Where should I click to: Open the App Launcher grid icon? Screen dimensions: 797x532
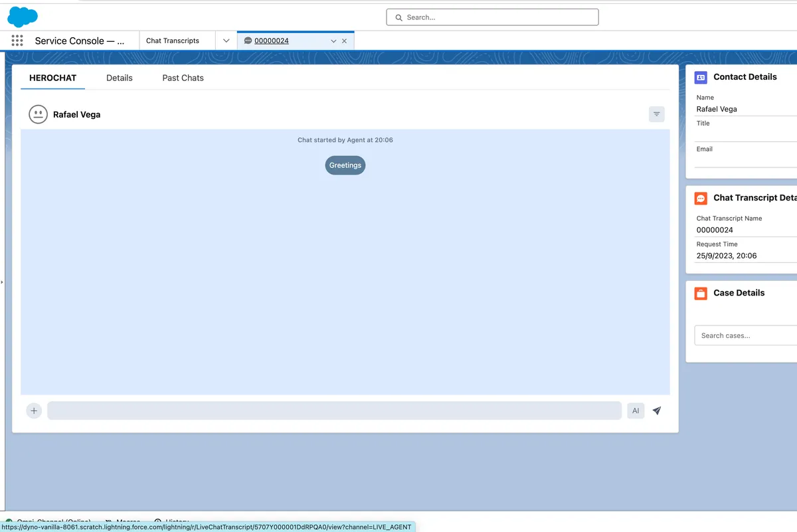point(17,41)
